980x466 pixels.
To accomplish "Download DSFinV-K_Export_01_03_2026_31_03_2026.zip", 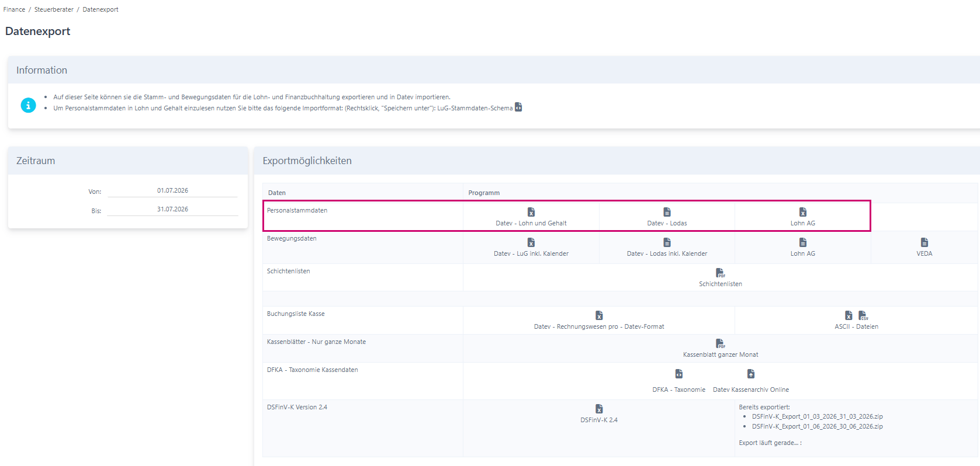I will coord(817,416).
